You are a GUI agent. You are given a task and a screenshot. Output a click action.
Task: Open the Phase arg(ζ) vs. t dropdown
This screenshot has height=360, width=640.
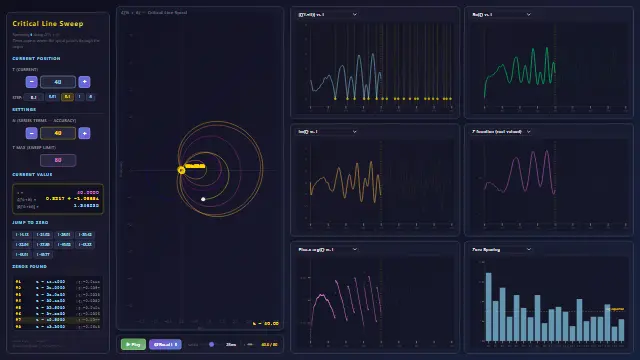(x=327, y=249)
